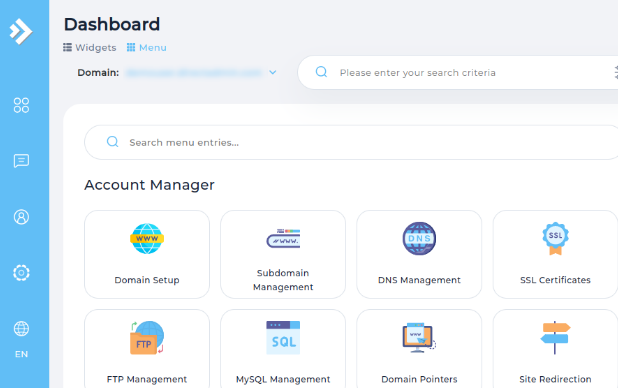
Task: Click the Widgets list icon
Action: tap(67, 48)
